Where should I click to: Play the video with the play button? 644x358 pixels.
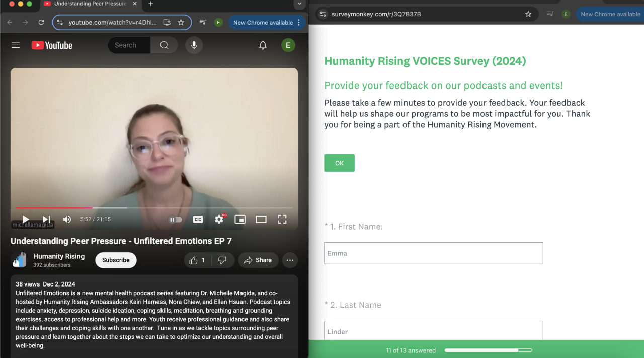pyautogui.click(x=26, y=219)
